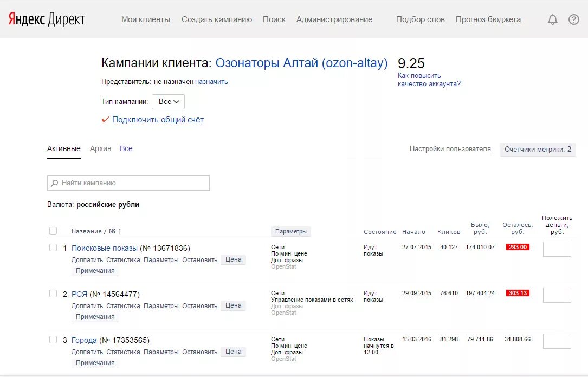This screenshot has width=588, height=377.
Task: Click Доплатить for РСЯ campaign
Action: point(87,306)
